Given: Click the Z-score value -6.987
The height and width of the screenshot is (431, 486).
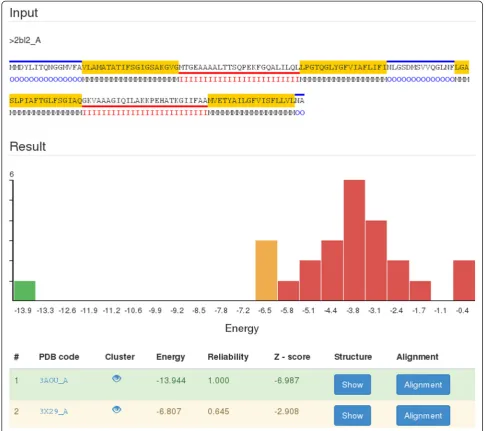Looking at the screenshot, I should click(x=287, y=380).
